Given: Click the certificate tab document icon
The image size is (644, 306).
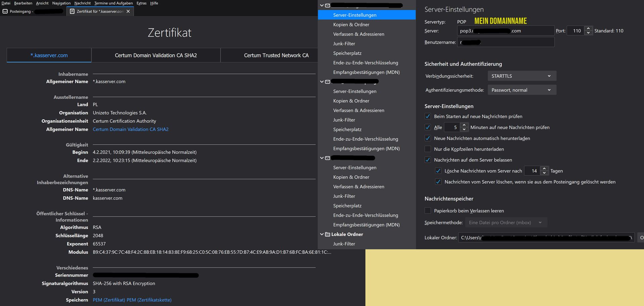Looking at the screenshot, I should tap(72, 11).
